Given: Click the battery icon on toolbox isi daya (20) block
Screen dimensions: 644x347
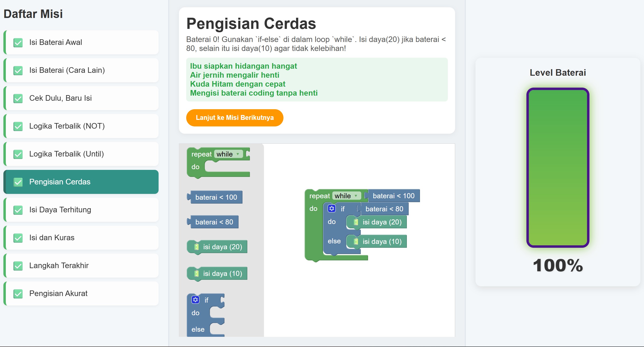Looking at the screenshot, I should pyautogui.click(x=197, y=247).
